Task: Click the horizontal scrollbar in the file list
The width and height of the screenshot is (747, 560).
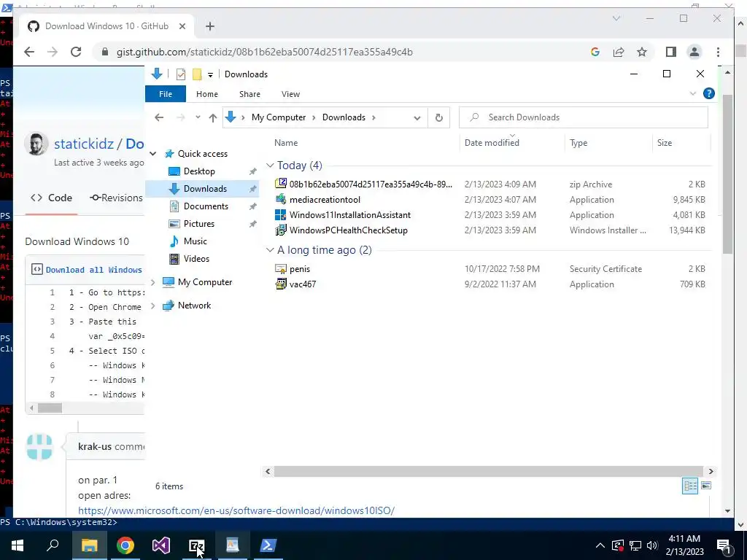Action: pyautogui.click(x=489, y=472)
